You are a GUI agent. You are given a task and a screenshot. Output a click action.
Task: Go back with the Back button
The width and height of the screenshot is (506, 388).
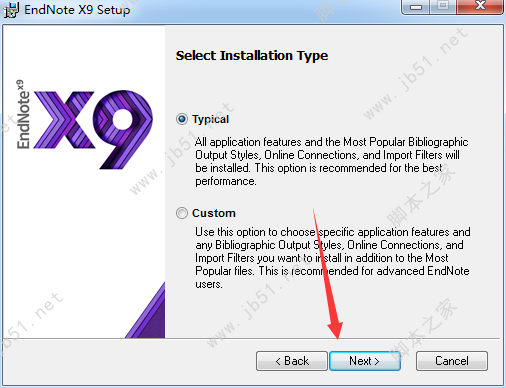click(292, 361)
